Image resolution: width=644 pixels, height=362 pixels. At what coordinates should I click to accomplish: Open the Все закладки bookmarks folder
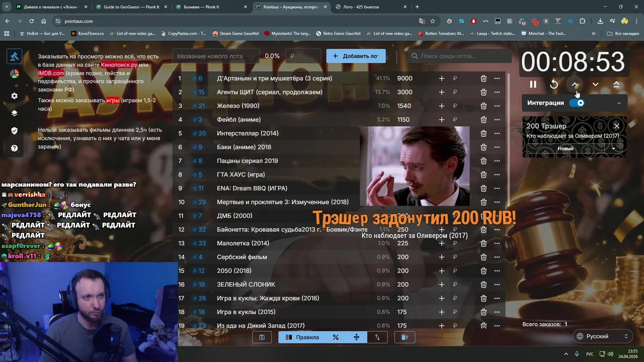623,34
